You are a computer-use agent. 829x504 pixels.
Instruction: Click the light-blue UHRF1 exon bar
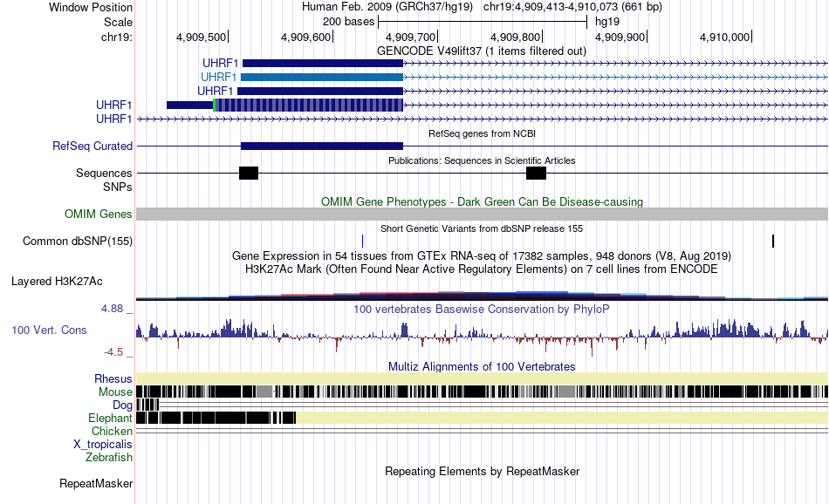(323, 77)
